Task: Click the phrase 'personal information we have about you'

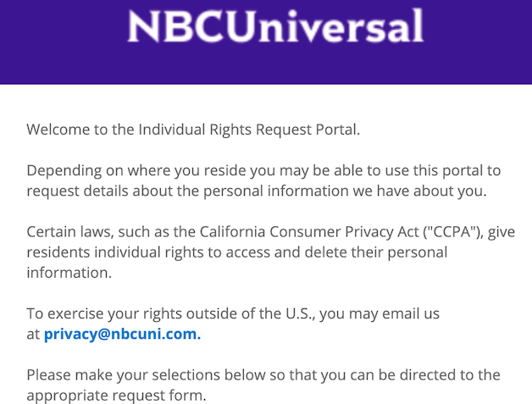Action: coord(345,191)
